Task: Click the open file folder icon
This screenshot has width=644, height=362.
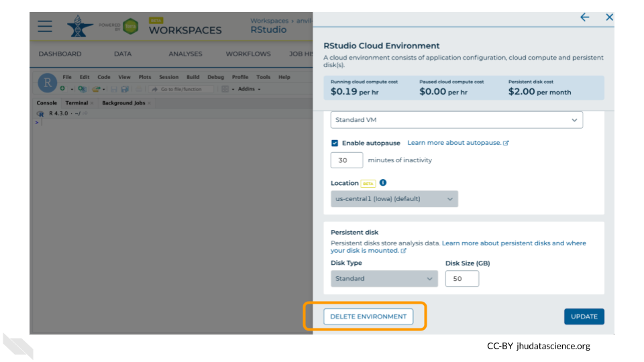Action: click(x=96, y=89)
